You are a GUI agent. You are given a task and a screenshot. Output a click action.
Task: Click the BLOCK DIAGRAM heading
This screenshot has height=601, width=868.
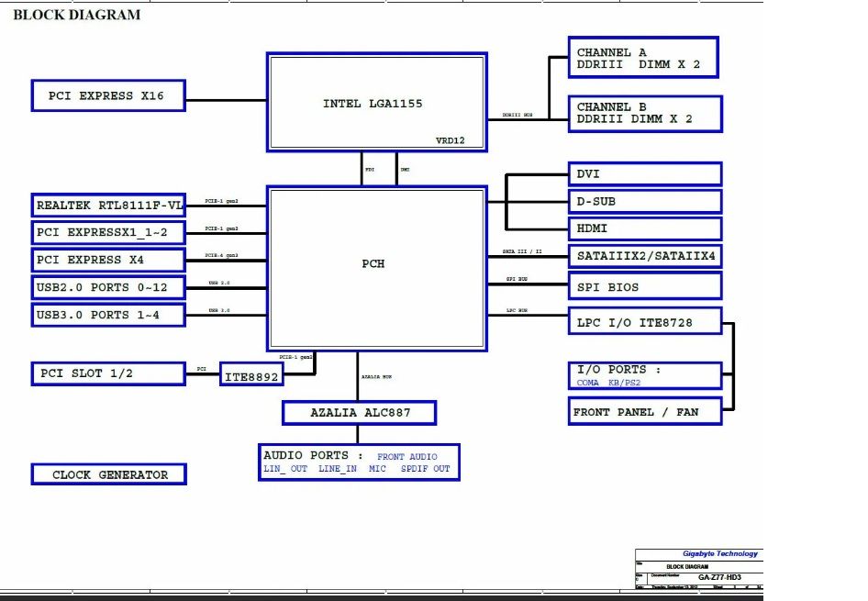[x=77, y=15]
